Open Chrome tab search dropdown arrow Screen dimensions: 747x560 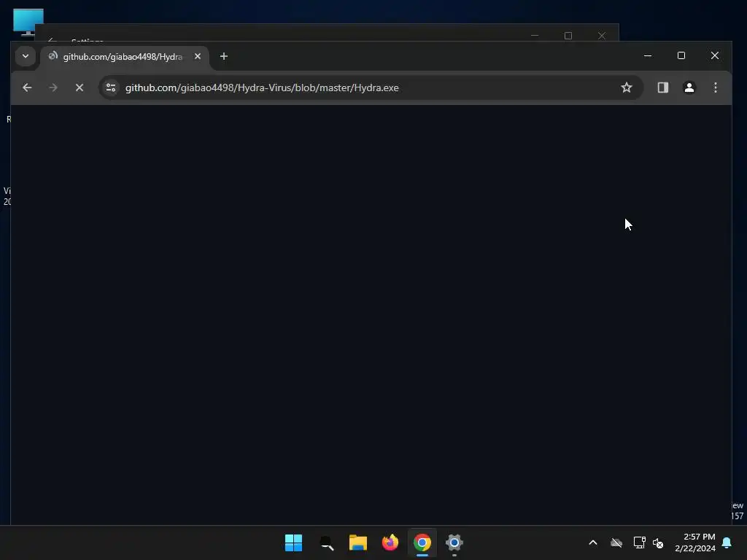pyautogui.click(x=26, y=56)
